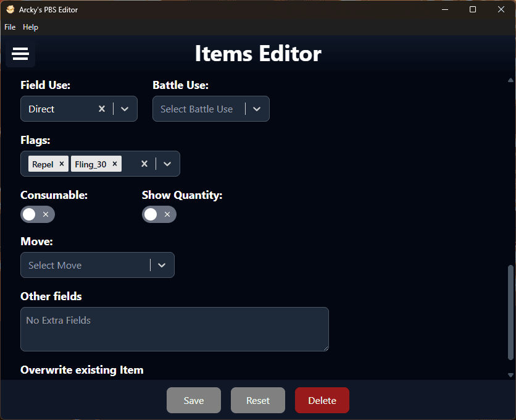Click the Reset button
The width and height of the screenshot is (516, 420).
258,400
